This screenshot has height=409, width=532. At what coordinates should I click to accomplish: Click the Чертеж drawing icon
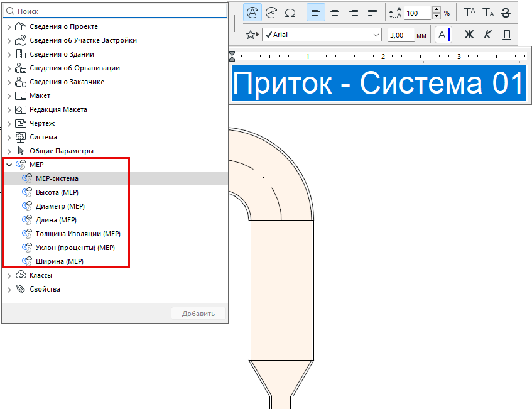(21, 124)
